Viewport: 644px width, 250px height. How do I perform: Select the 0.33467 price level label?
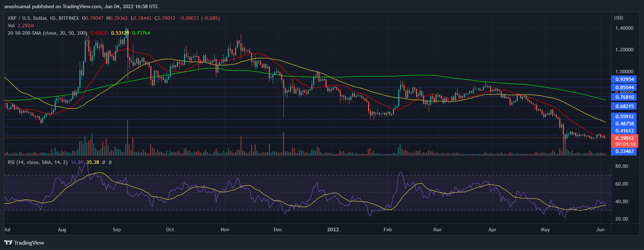[624, 151]
